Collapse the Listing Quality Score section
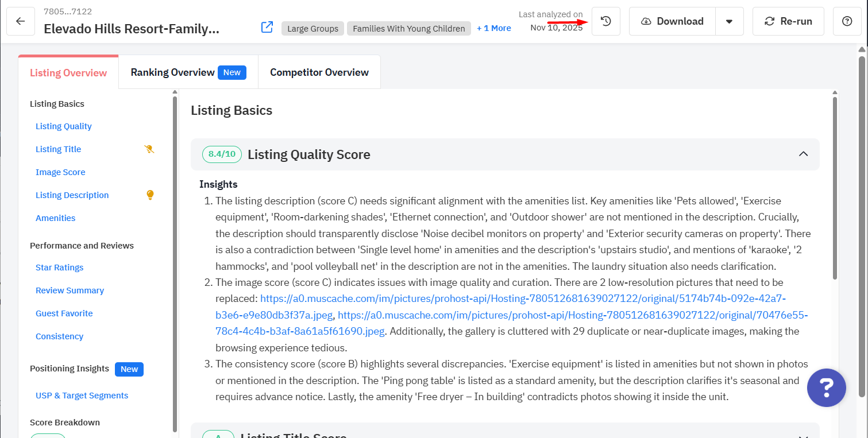Image resolution: width=868 pixels, height=438 pixels. tap(803, 154)
